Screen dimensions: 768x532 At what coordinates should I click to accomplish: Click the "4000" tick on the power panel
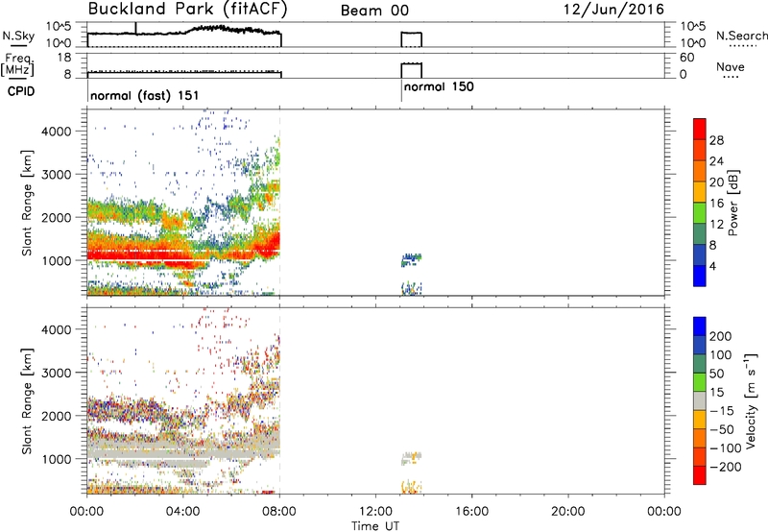(57, 132)
